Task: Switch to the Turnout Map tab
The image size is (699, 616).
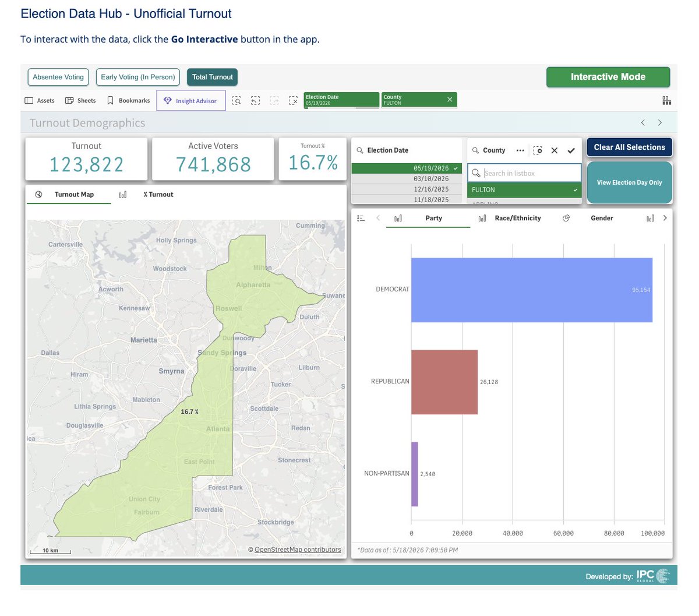Action: point(68,195)
